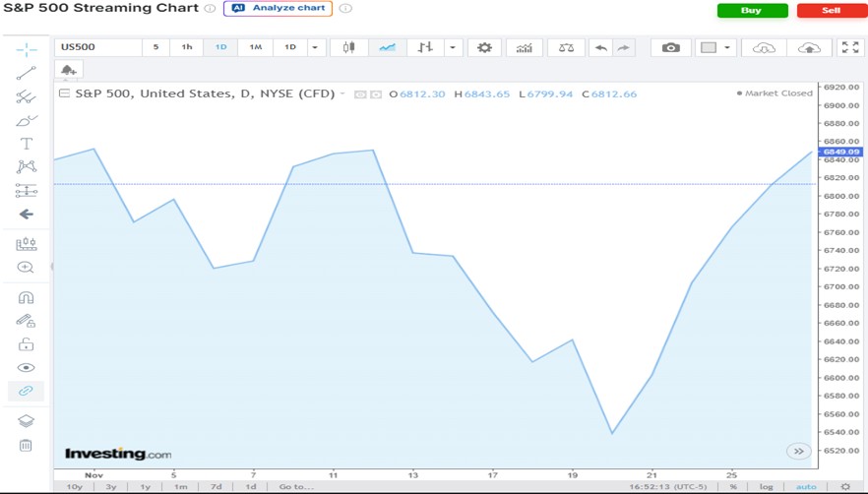868x494 pixels.
Task: Open the chart style dropdown arrow
Action: click(x=453, y=47)
